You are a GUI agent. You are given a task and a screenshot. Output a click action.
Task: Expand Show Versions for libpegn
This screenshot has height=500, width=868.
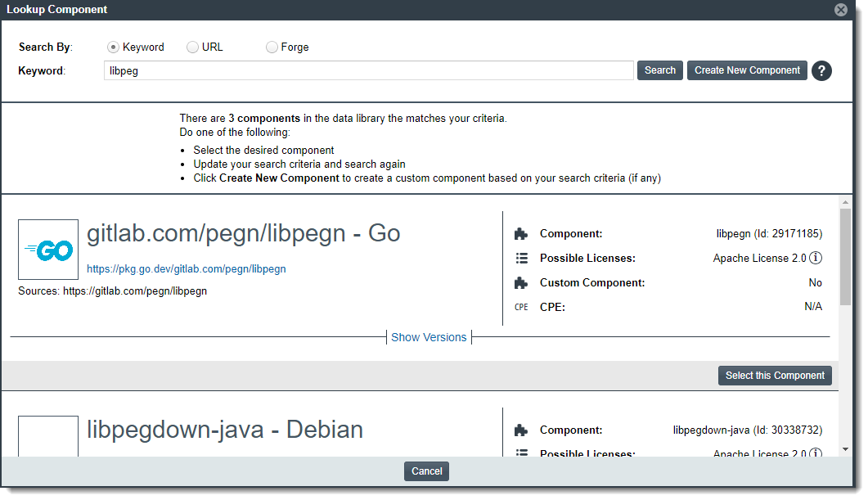429,337
